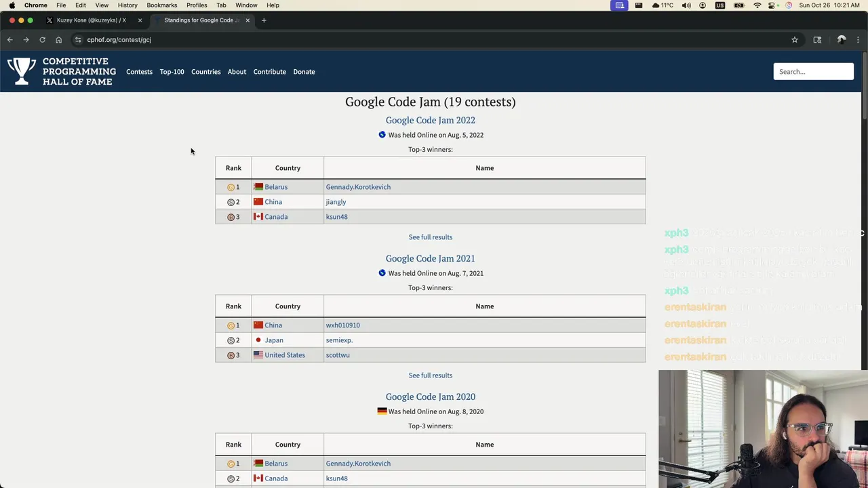Bookmark this page with the star icon
The width and height of the screenshot is (868, 488).
[795, 40]
